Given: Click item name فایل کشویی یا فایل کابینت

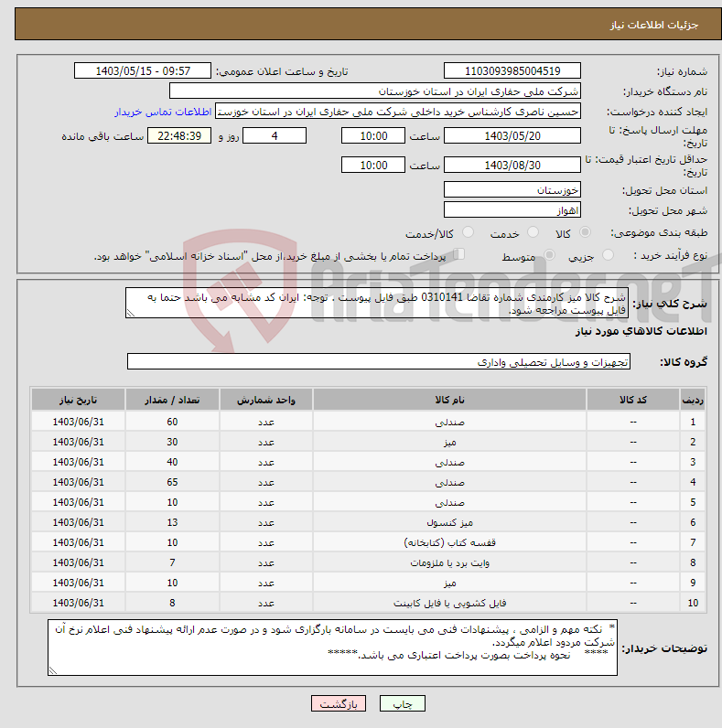Looking at the screenshot, I should [449, 603].
